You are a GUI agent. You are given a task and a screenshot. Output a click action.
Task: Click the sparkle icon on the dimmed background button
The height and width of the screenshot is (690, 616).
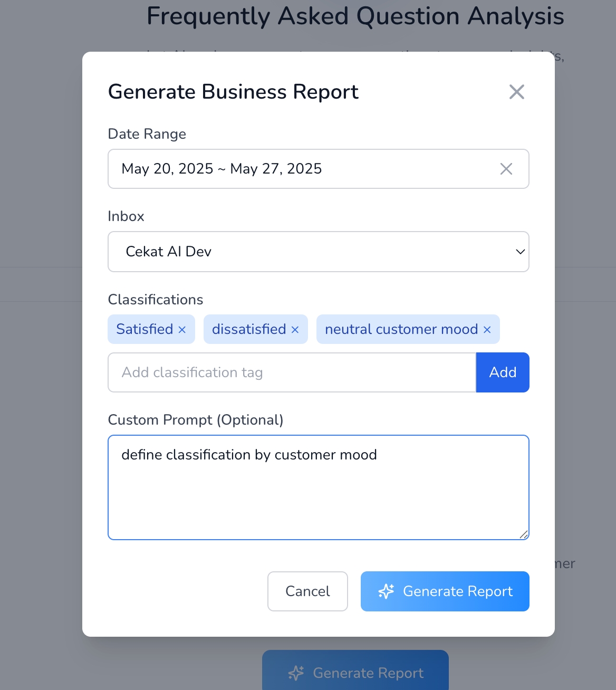tap(296, 673)
